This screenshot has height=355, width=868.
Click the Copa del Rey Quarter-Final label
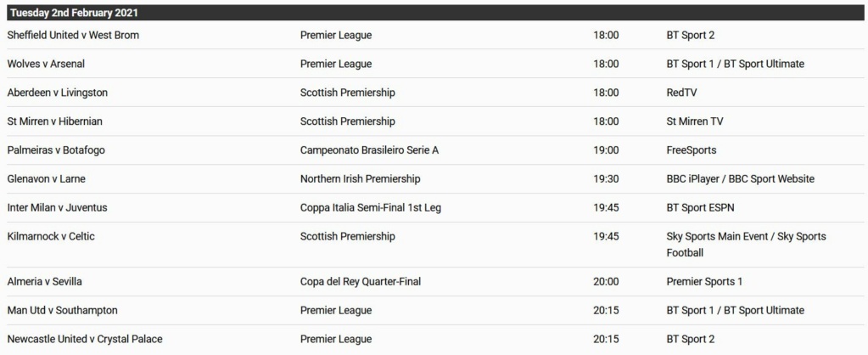361,281
